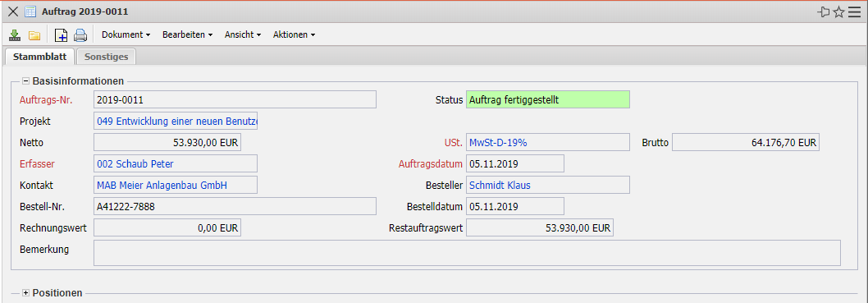Viewport: 868px width, 303px height.
Task: Open the Ansicht dropdown menu
Action: click(243, 34)
